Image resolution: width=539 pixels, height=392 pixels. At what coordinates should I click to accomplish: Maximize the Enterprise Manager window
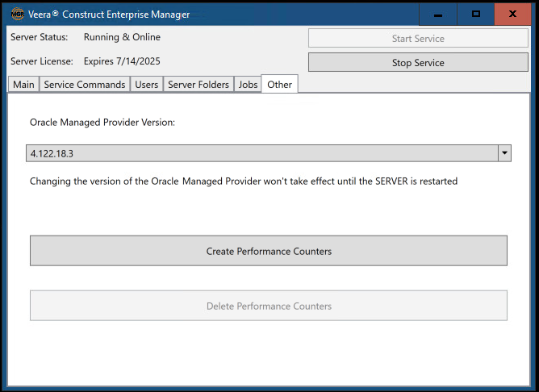coord(476,14)
